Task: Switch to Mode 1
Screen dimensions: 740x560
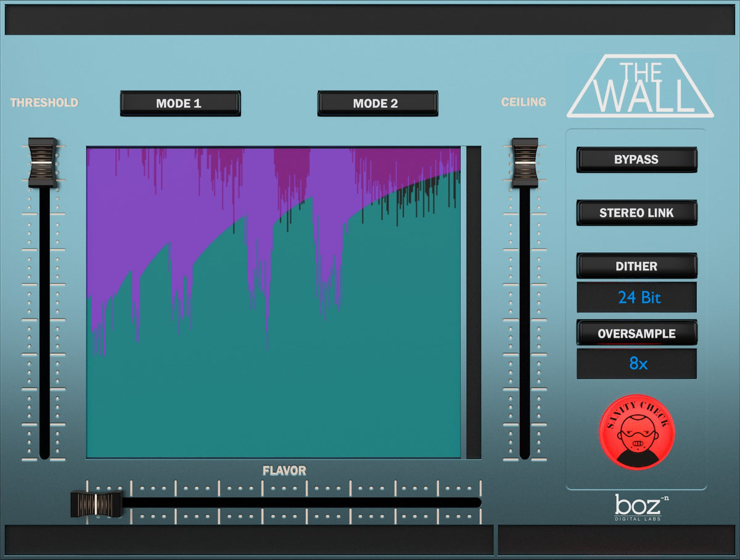Action: pyautogui.click(x=179, y=104)
